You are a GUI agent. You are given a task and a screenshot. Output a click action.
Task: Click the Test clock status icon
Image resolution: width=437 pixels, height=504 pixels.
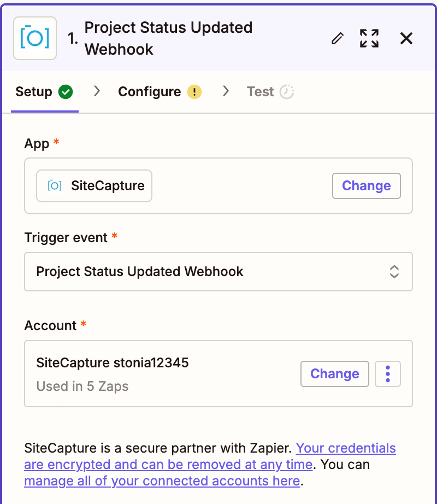287,92
